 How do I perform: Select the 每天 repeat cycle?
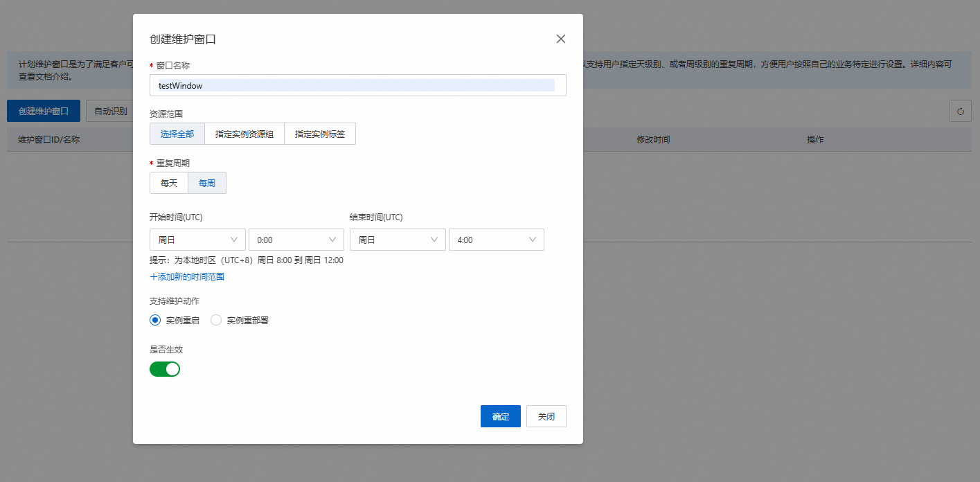pos(169,183)
